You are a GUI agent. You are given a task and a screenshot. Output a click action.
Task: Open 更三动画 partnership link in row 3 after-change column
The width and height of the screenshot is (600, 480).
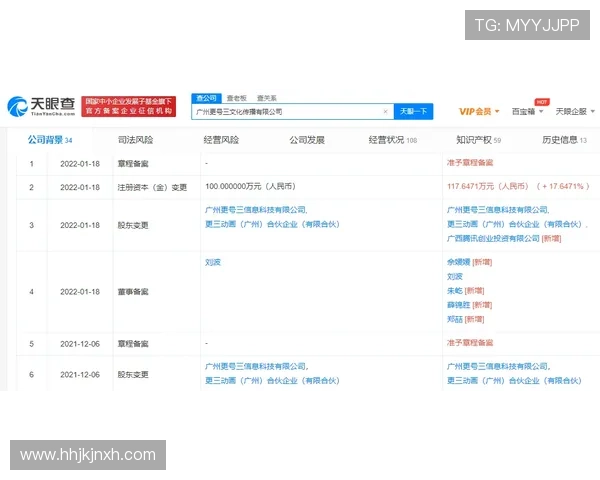tap(514, 224)
